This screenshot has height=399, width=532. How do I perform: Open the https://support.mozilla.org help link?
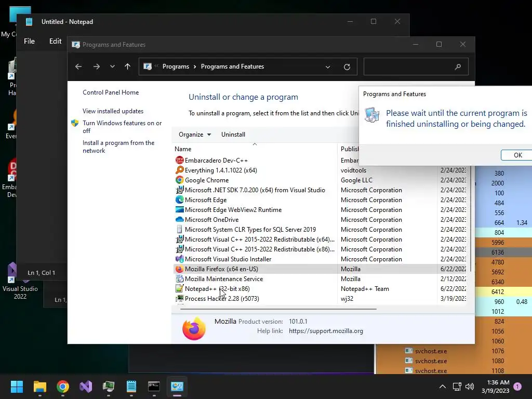(326, 331)
